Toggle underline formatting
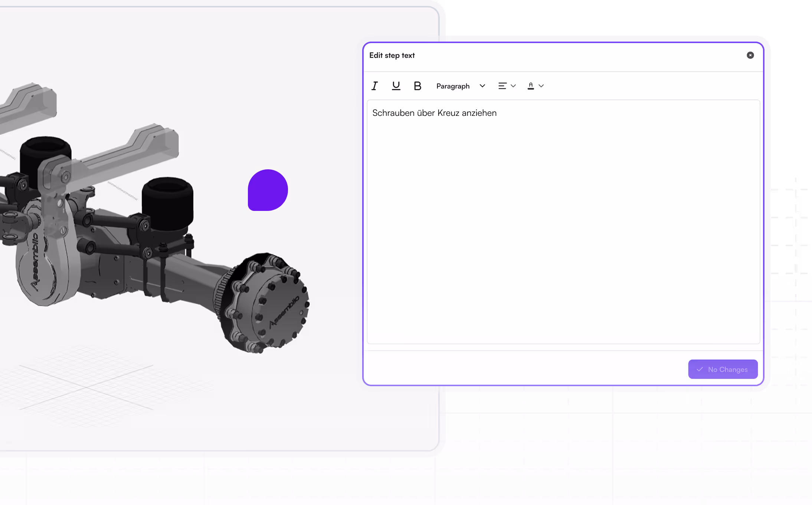812x505 pixels. pyautogui.click(x=396, y=86)
